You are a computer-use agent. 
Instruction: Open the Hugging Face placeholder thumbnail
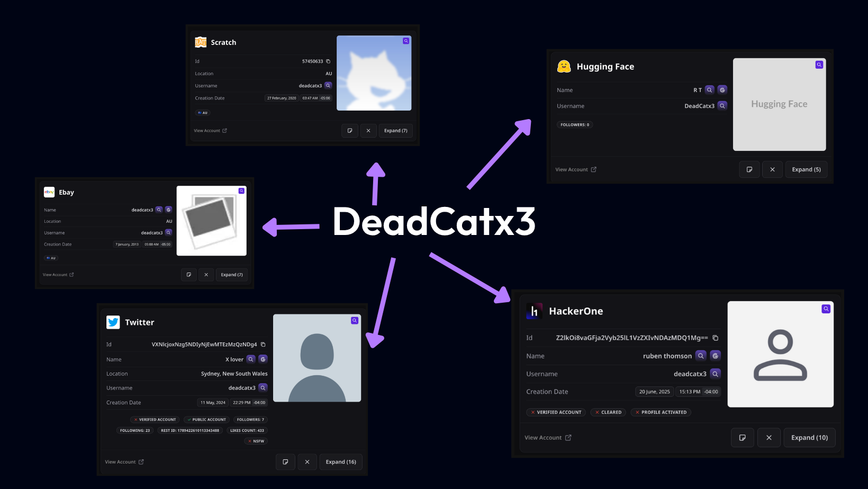[780, 104]
